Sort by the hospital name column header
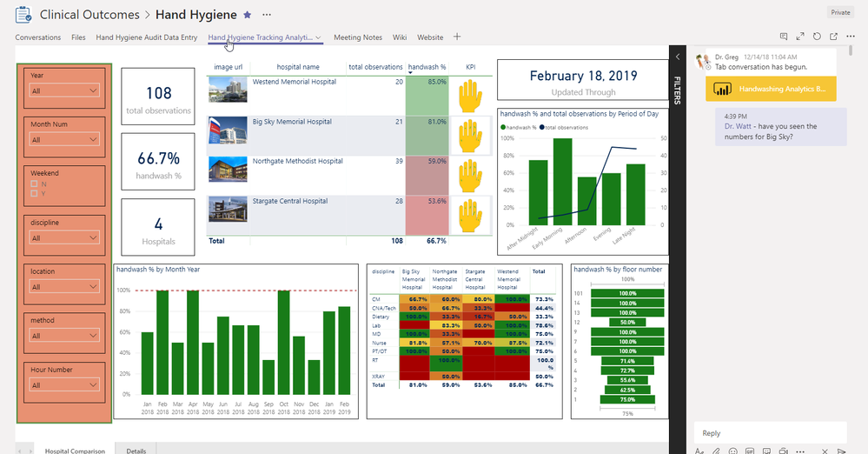Viewport: 868px width, 454px height. click(x=298, y=67)
